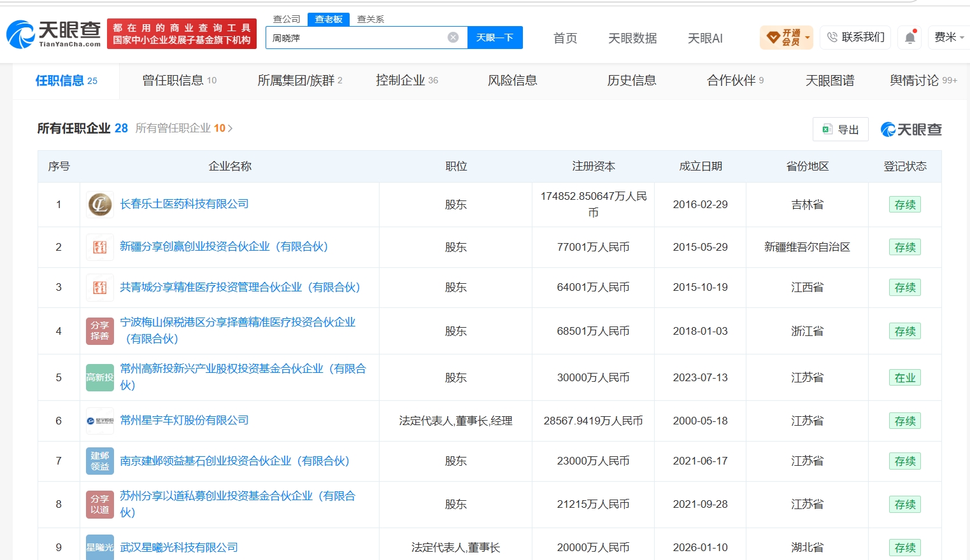Click the 注册资本 column header
Screen dimensions: 970x560
594,166
